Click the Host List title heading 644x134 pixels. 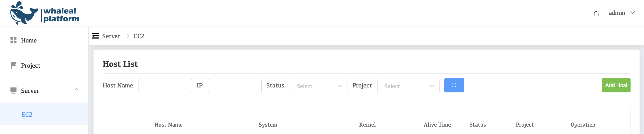[120, 64]
